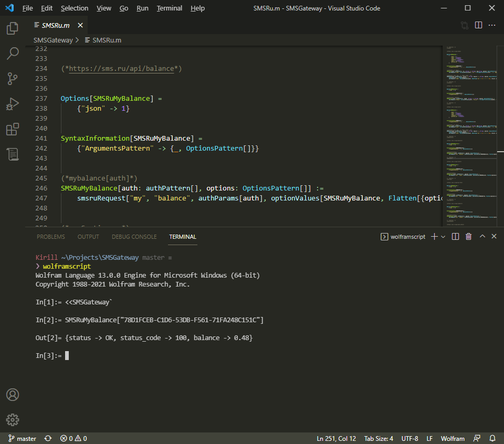Place cursor at terminal In[3] prompt
Screen dimensions: 504x444
coord(67,356)
